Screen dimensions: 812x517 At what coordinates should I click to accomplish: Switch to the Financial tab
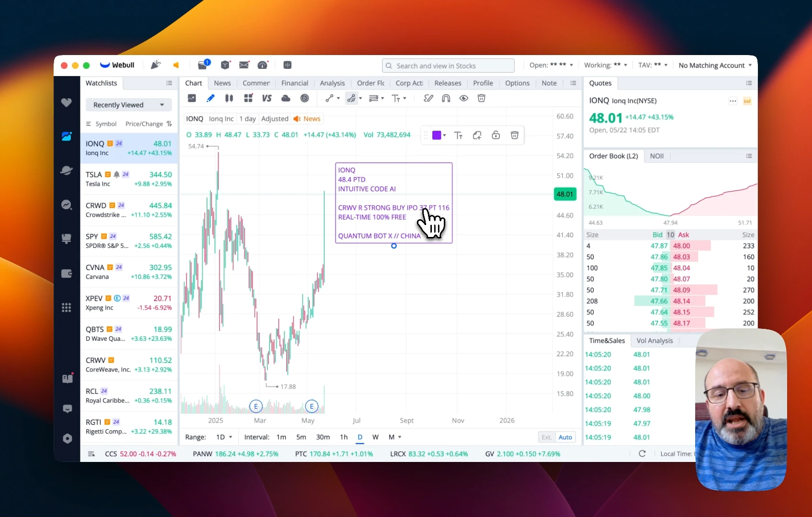tap(294, 83)
